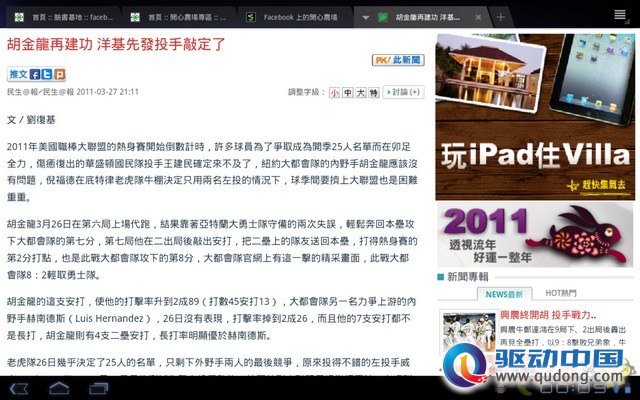This screenshot has height=400, width=640.
Task: Tap the Android home button
Action: 59,389
